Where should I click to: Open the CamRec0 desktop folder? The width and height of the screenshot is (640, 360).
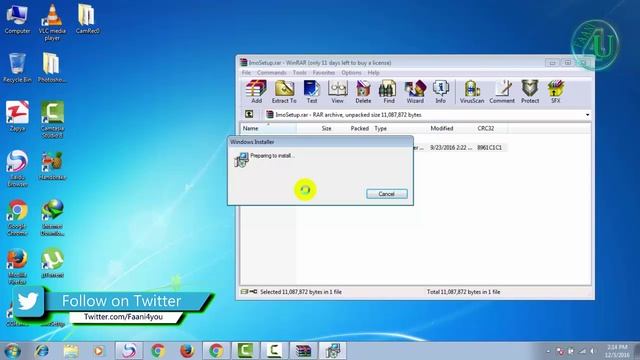(x=87, y=19)
